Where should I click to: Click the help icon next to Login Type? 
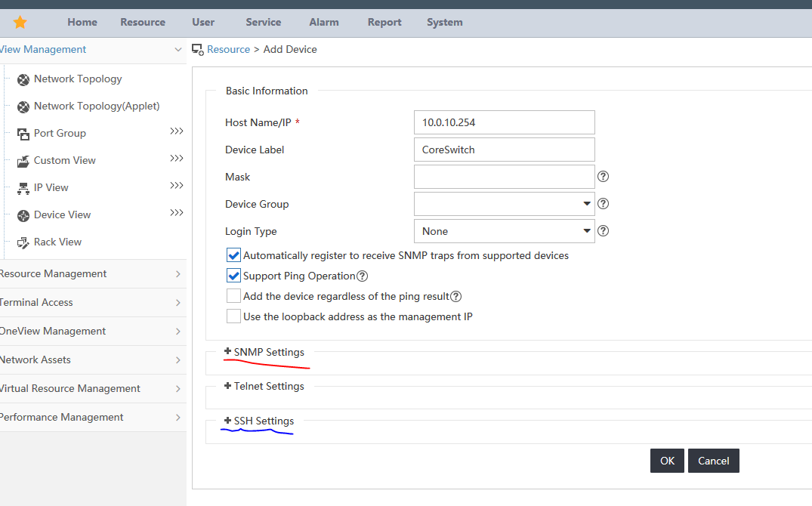603,231
